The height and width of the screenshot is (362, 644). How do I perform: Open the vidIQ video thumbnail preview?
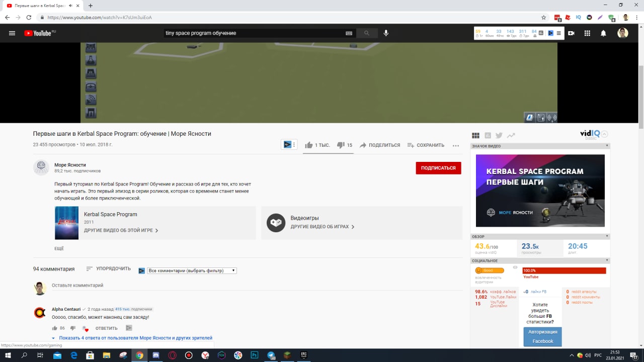coord(540,191)
